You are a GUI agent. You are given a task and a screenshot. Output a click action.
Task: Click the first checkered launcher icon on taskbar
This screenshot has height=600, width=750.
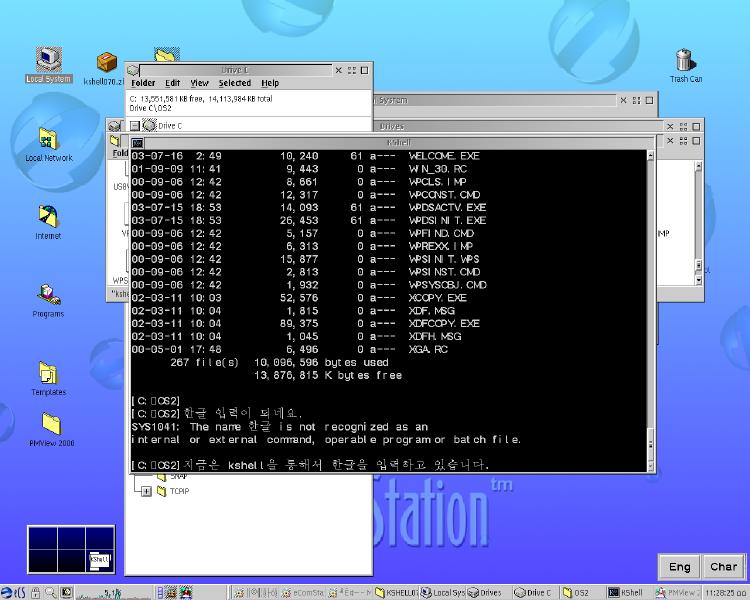coord(171,593)
